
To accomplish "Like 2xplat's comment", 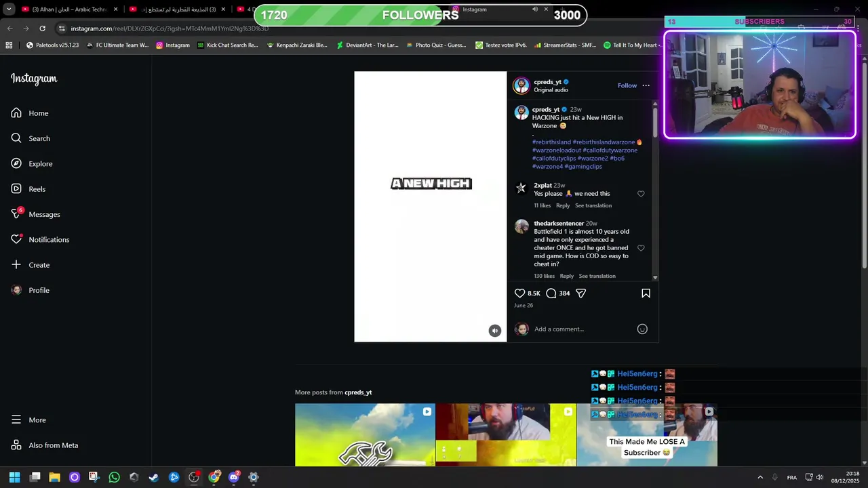I will pos(641,194).
